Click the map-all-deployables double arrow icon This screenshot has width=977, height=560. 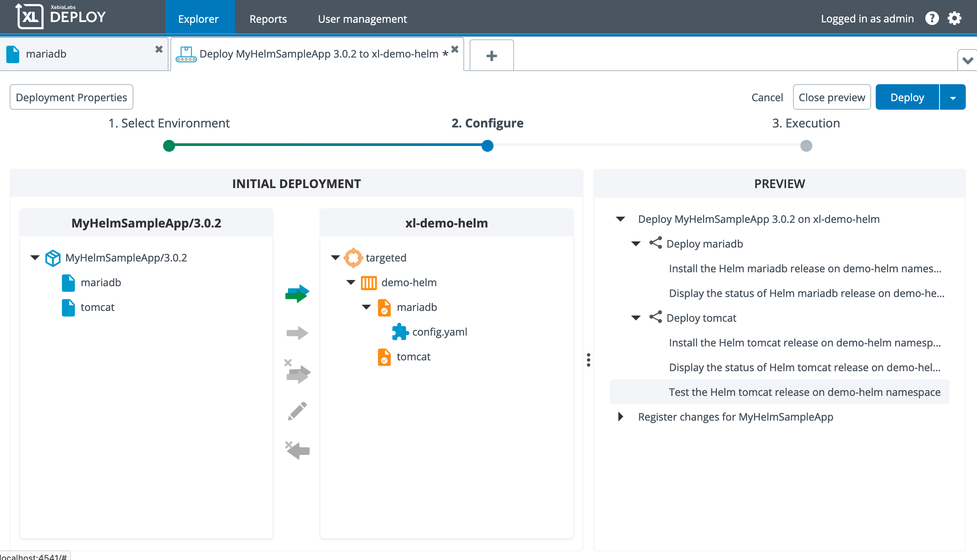[297, 294]
